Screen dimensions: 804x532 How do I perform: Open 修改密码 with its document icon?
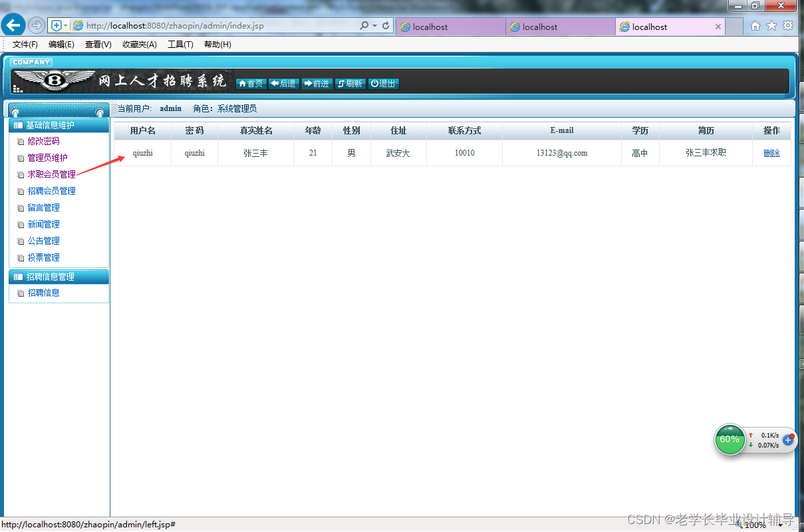click(21, 141)
